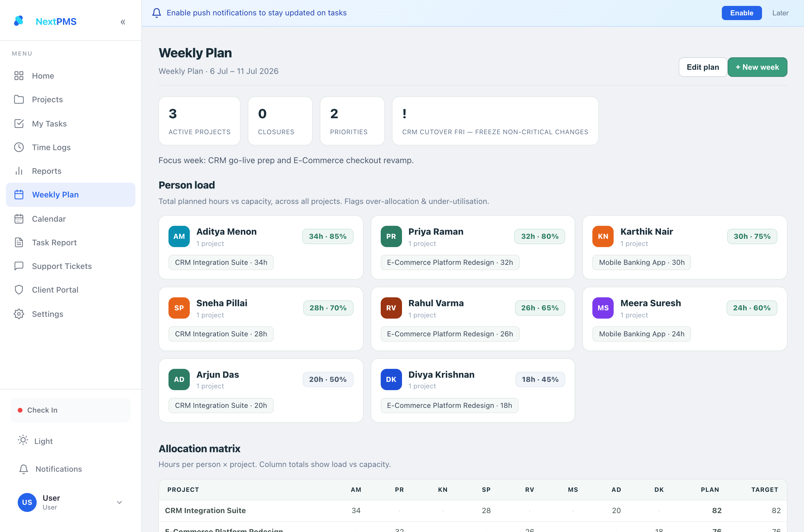Click the Client Portal shield icon
This screenshot has height=532, width=804.
click(19, 290)
